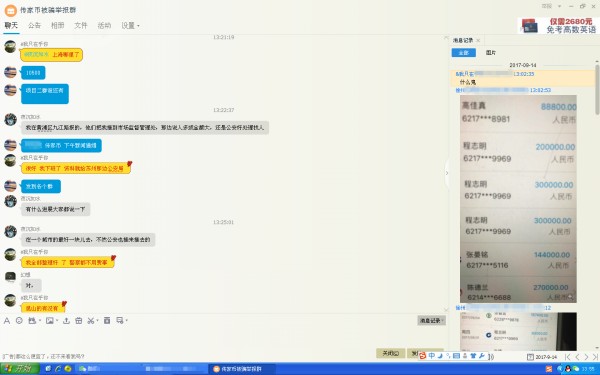The image size is (600, 375).
Task: Click the GIF sticker icon in toolbar
Action: coord(32,321)
